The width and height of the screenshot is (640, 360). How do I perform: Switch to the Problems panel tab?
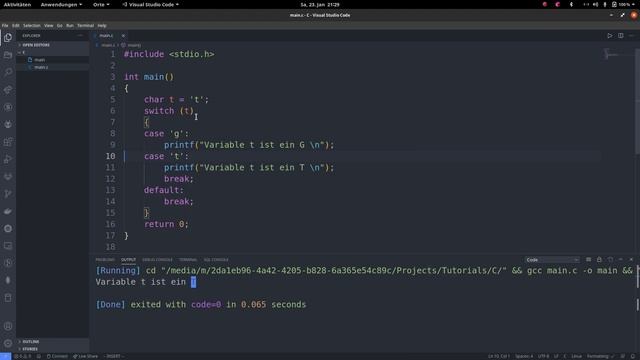(105, 260)
